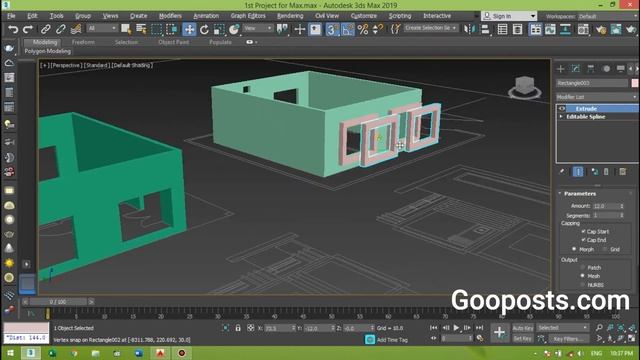Click the Select by Name icon

pos(141,29)
